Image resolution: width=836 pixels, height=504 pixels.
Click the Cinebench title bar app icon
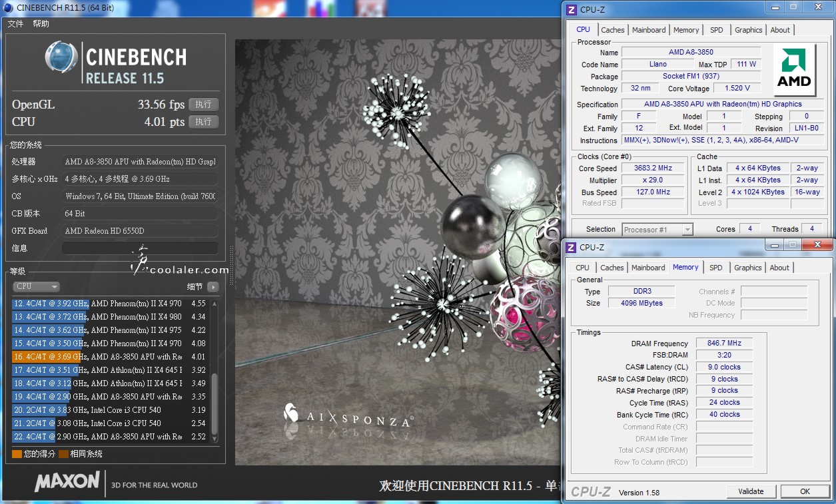click(7, 7)
